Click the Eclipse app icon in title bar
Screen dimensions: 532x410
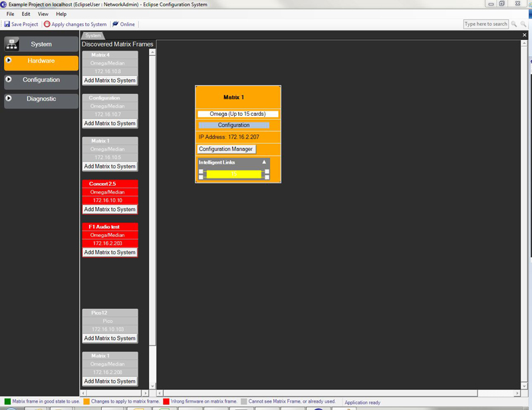(x=4, y=4)
